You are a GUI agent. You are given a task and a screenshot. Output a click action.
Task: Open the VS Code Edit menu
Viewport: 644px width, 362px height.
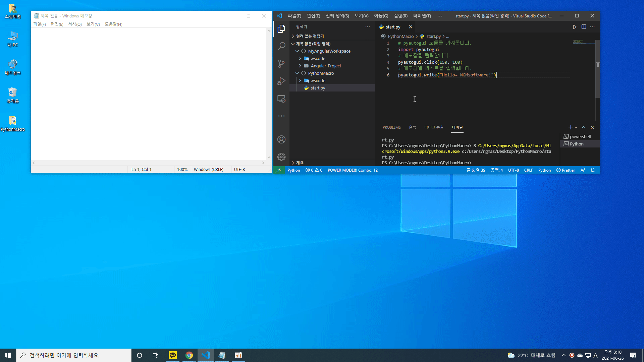[x=313, y=16]
